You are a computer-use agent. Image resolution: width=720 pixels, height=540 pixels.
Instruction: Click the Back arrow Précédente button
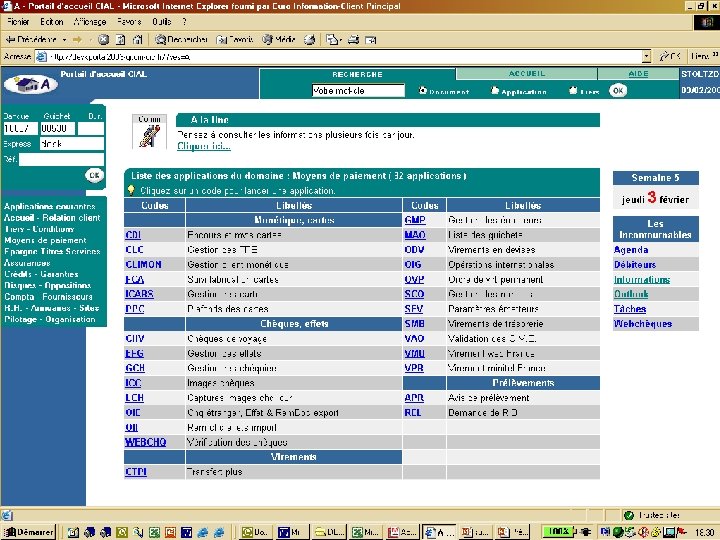tap(30, 39)
